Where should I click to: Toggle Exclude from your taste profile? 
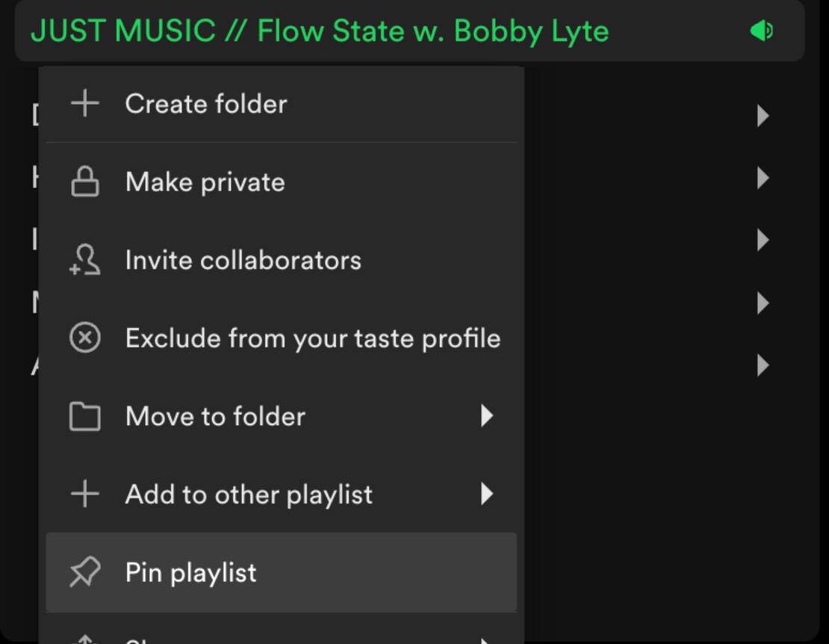(x=312, y=338)
